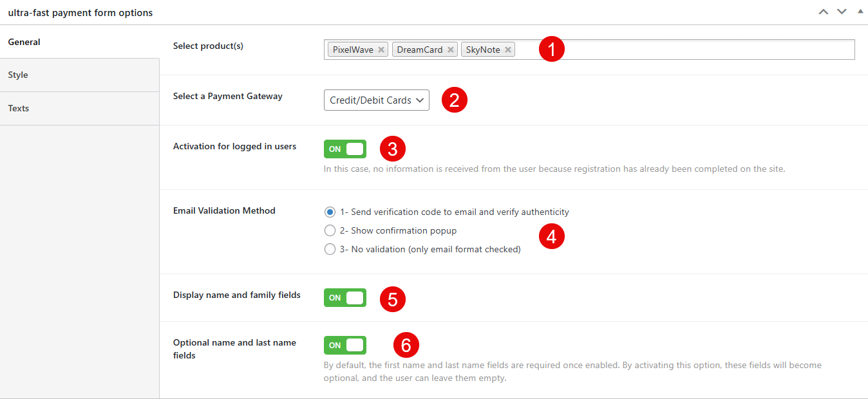Click the PixelWave product tag label
The width and height of the screenshot is (868, 399).
[353, 50]
